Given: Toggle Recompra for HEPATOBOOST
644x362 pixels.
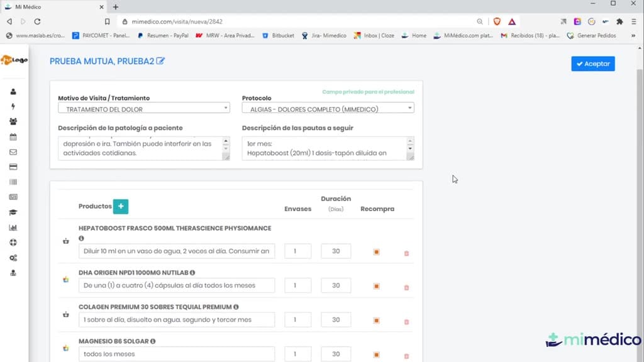Looking at the screenshot, I should point(377,252).
